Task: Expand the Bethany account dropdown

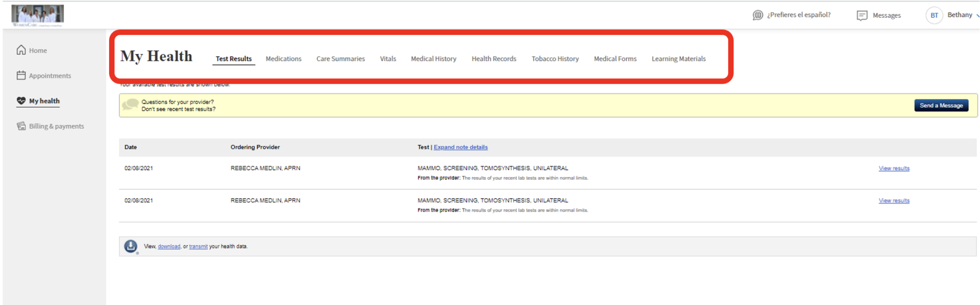Action: pos(976,16)
